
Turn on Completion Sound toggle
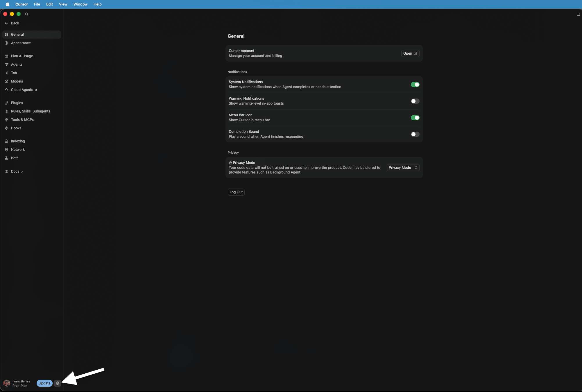pos(415,134)
